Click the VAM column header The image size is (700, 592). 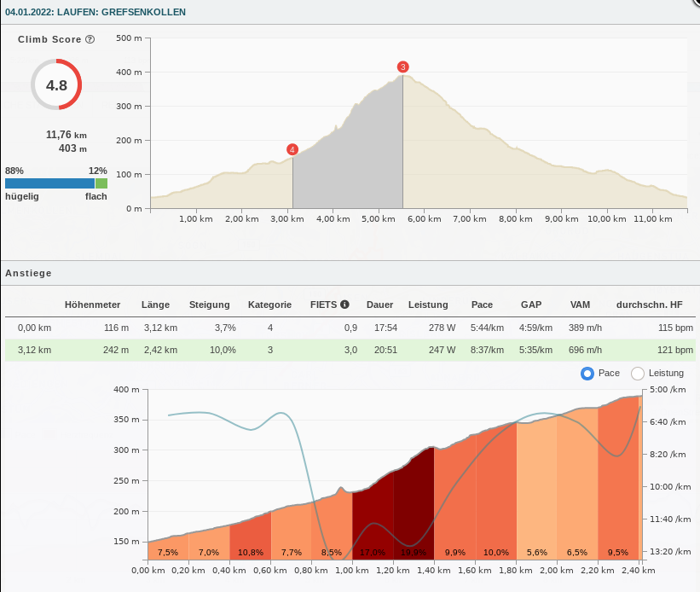(580, 305)
